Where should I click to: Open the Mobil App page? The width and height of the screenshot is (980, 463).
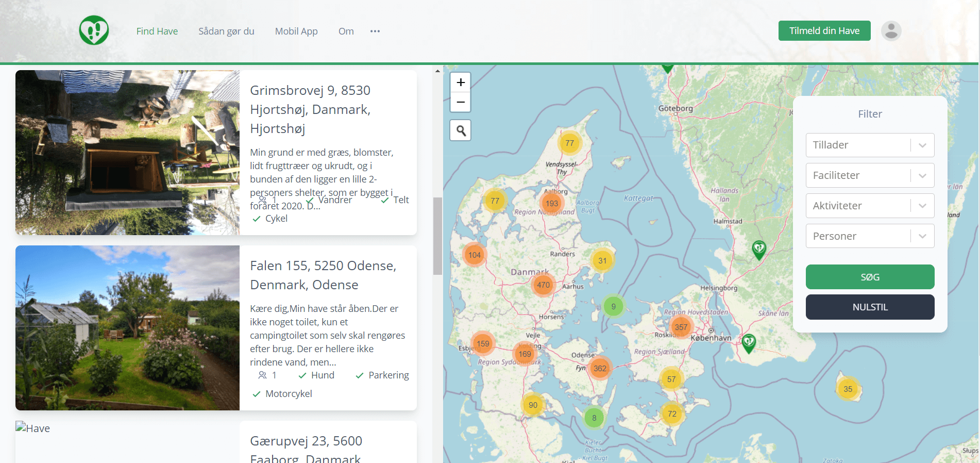click(x=296, y=31)
